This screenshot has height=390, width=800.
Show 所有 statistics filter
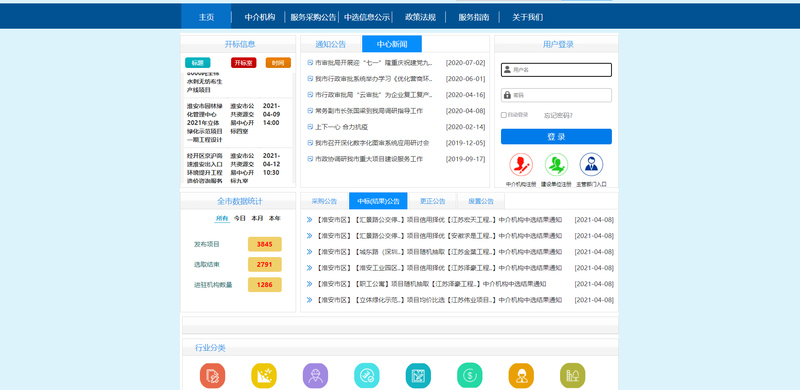tap(222, 218)
